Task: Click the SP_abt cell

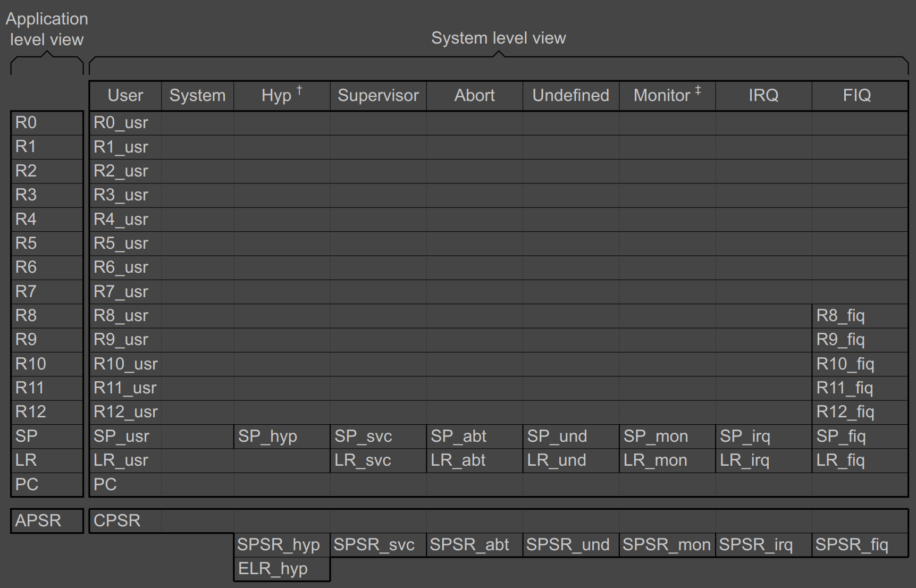Action: [474, 436]
